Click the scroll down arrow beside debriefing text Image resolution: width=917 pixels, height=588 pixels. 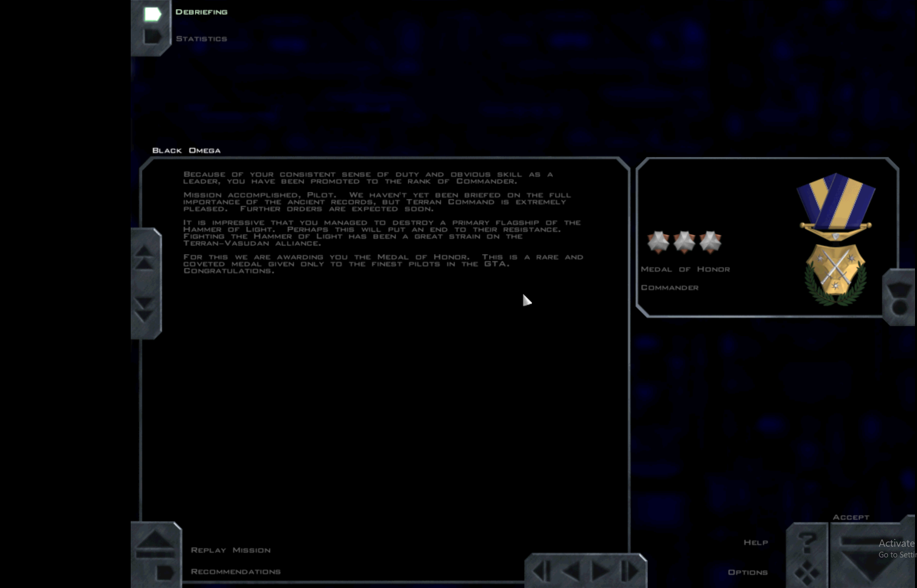(x=144, y=309)
